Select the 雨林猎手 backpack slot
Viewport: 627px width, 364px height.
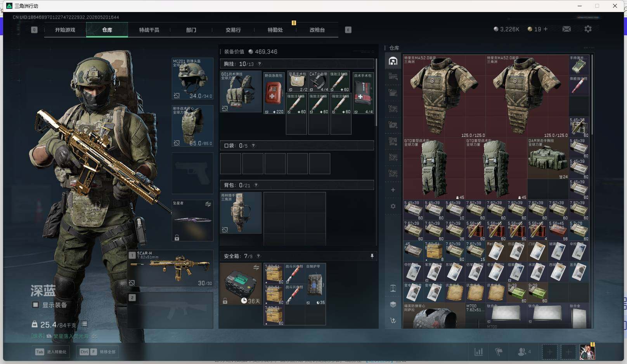(241, 213)
